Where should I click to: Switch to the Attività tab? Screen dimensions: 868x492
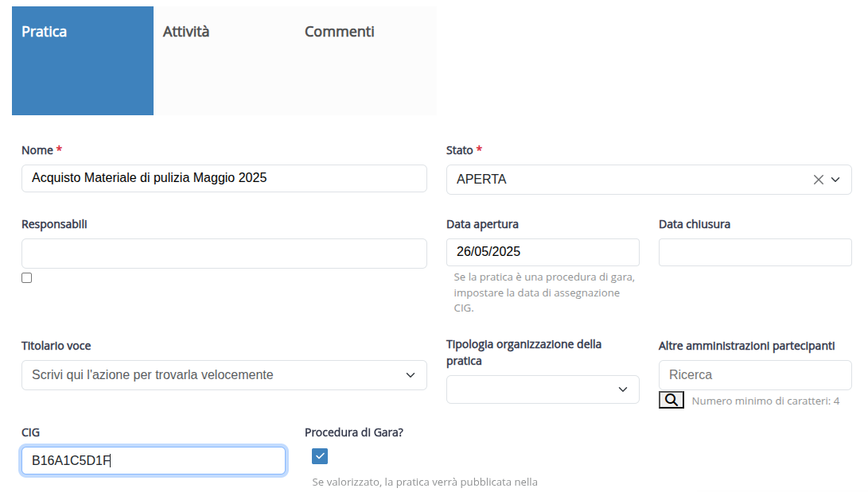tap(224, 61)
